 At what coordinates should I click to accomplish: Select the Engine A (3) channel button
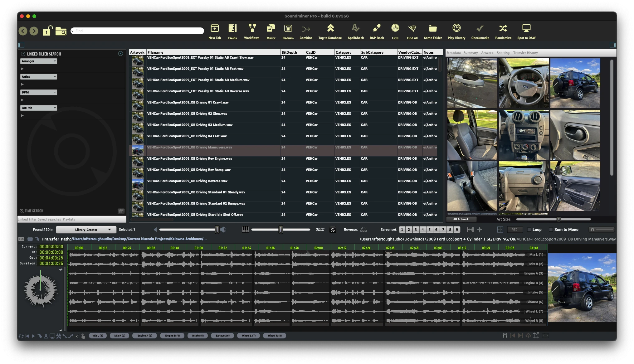point(145,336)
